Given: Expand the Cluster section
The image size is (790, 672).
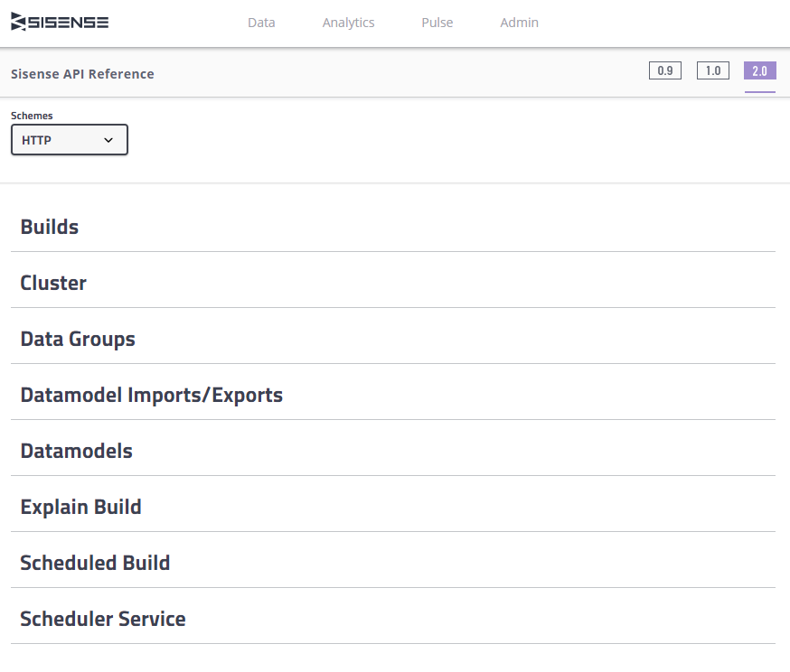Looking at the screenshot, I should click(x=53, y=283).
